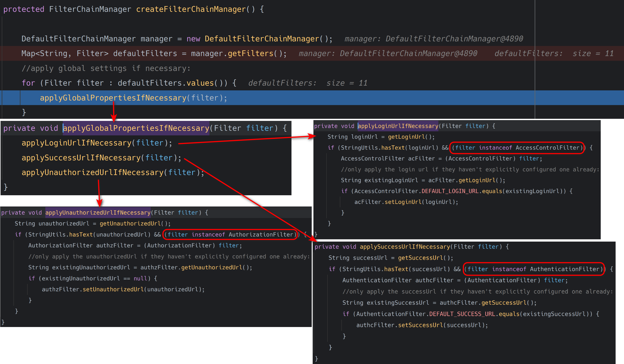Click the applyGlobalPropertiesIfNecessary method declaration name
Screen dimensions: 624x364
tap(136, 128)
